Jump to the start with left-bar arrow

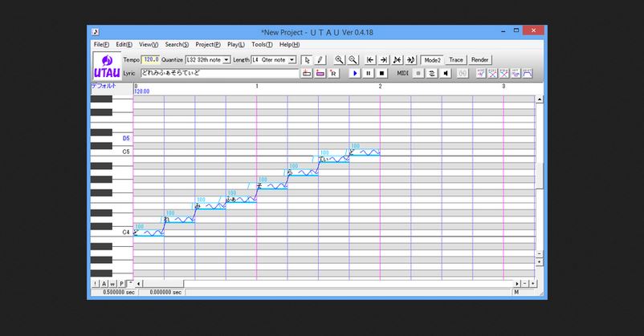370,60
